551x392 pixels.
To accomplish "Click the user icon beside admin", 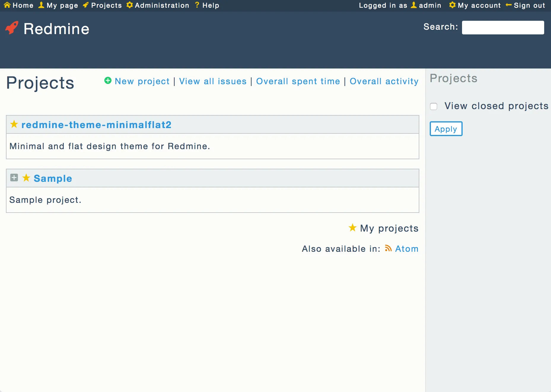I will click(x=414, y=5).
